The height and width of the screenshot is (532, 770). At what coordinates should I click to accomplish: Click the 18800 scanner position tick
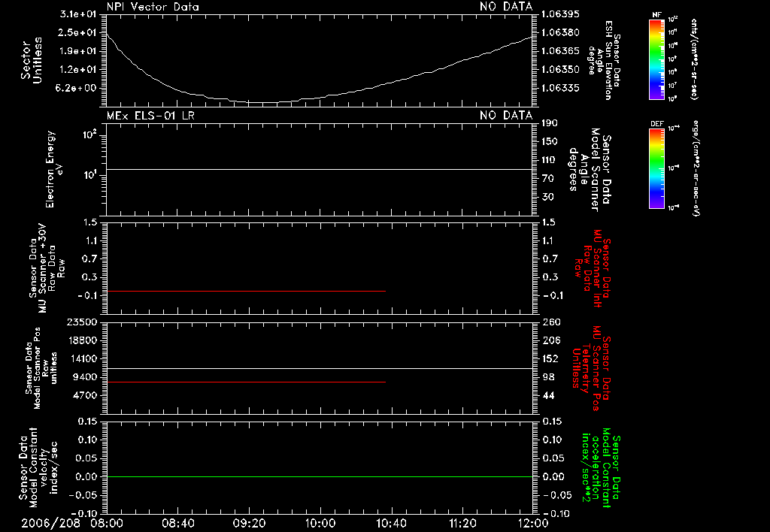pyautogui.click(x=81, y=340)
